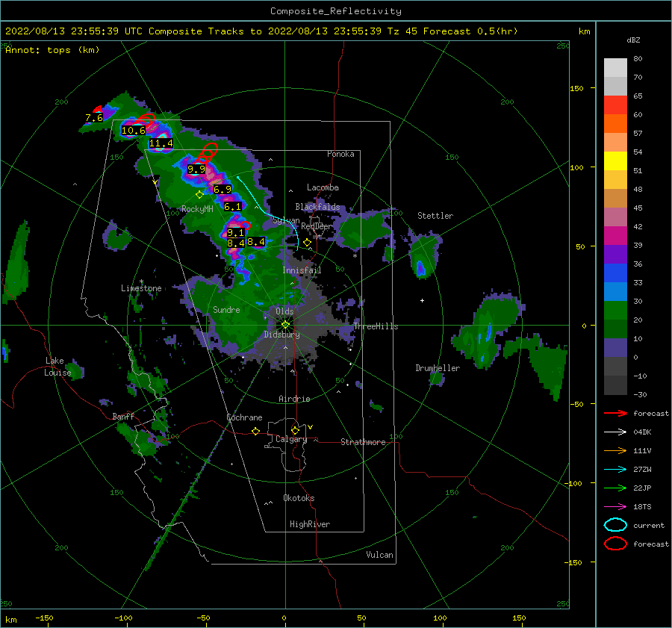Click the dBZ scale heading
672x628 pixels.
tap(633, 40)
